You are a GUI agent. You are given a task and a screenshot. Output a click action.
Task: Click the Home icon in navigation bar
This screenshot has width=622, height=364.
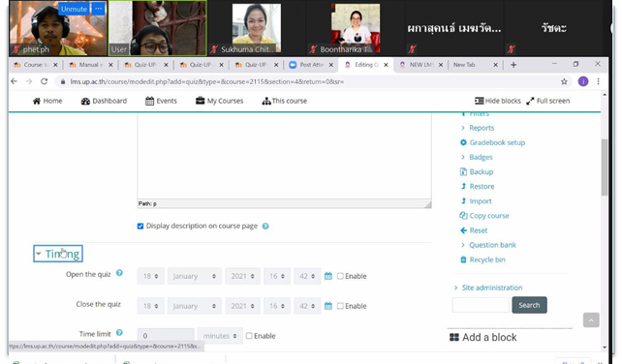(x=37, y=101)
